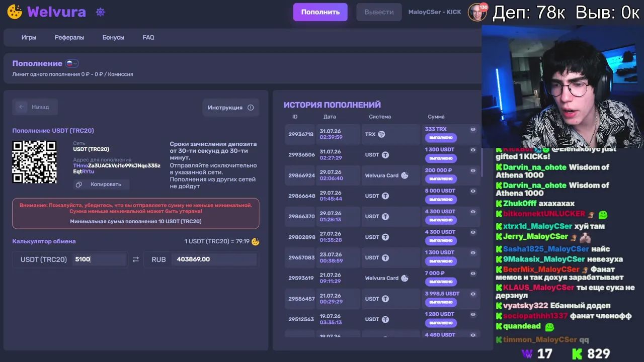Show details with the eye for deposit 29657083
Viewport: 644px width, 362px height.
(473, 253)
